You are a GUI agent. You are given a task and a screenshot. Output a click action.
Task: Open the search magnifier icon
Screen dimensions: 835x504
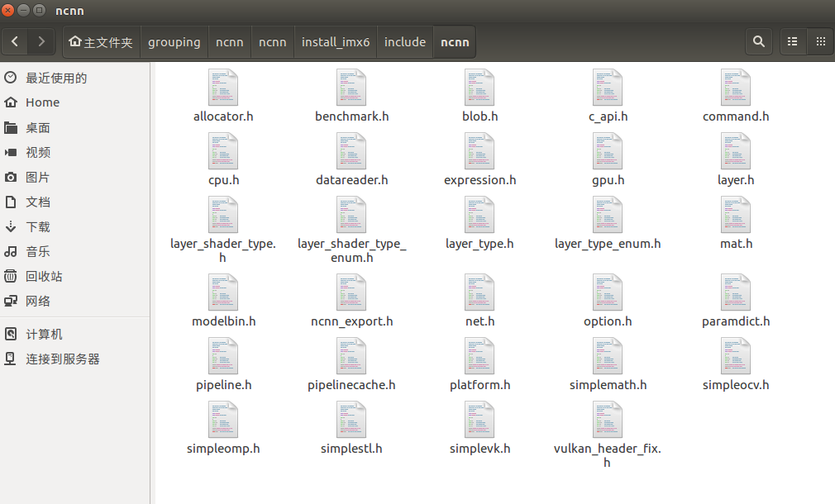(759, 41)
